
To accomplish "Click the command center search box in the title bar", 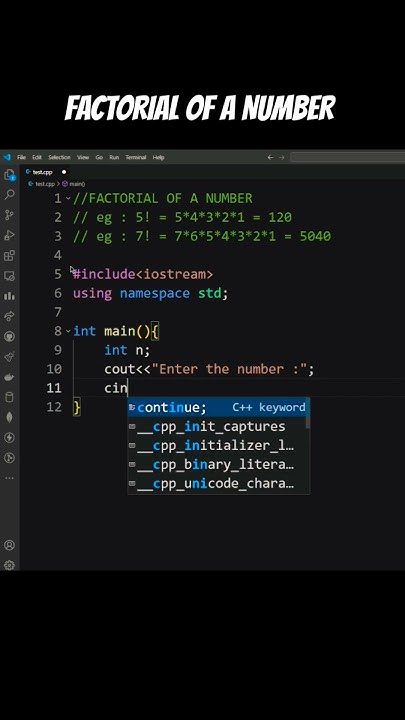I will point(348,157).
